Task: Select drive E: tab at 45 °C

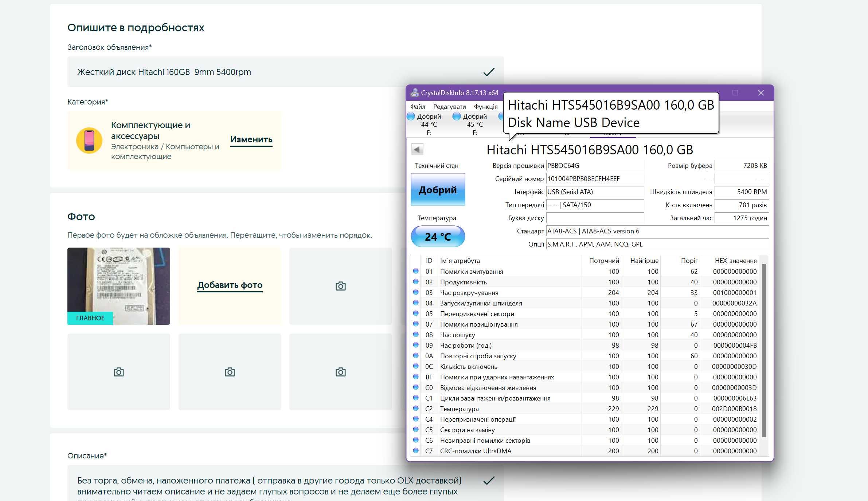Action: click(x=475, y=125)
